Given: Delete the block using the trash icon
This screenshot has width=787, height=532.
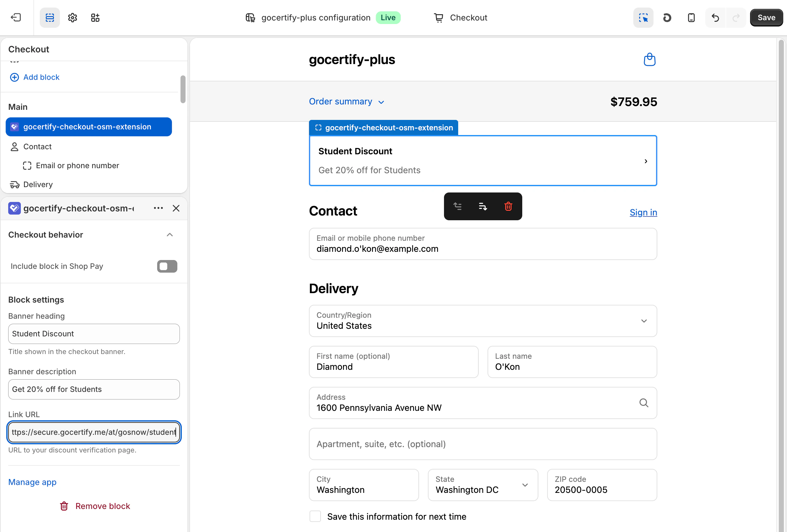Looking at the screenshot, I should click(x=508, y=206).
